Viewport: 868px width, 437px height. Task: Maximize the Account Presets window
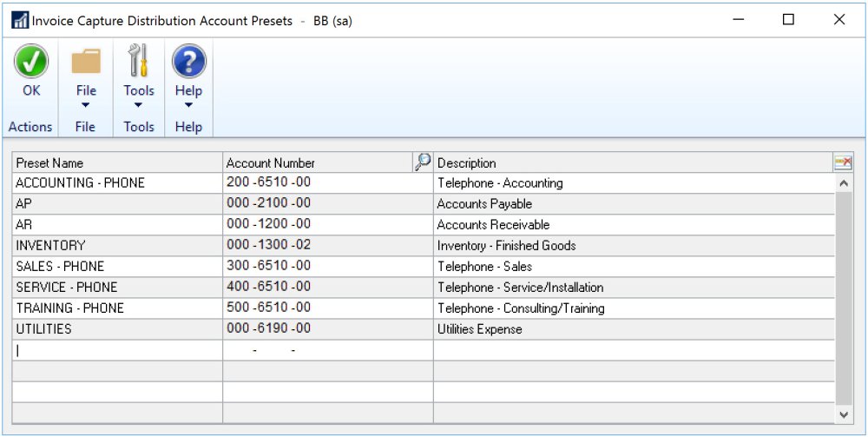[x=788, y=20]
